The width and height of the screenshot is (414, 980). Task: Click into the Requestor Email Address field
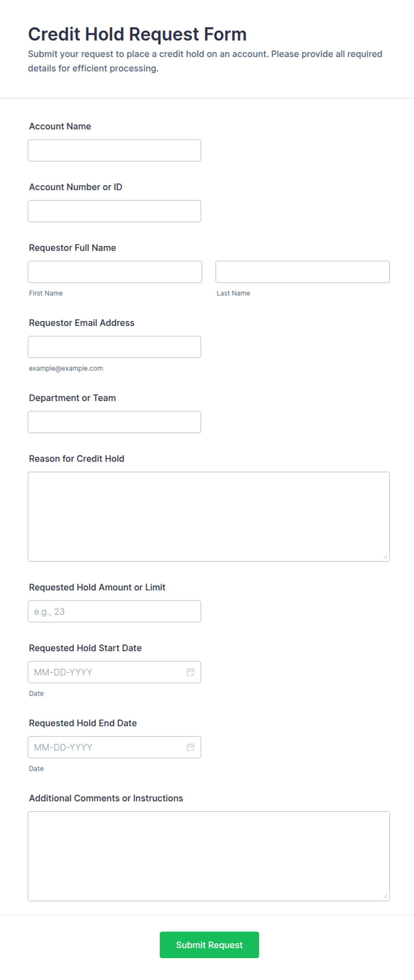coord(114,347)
